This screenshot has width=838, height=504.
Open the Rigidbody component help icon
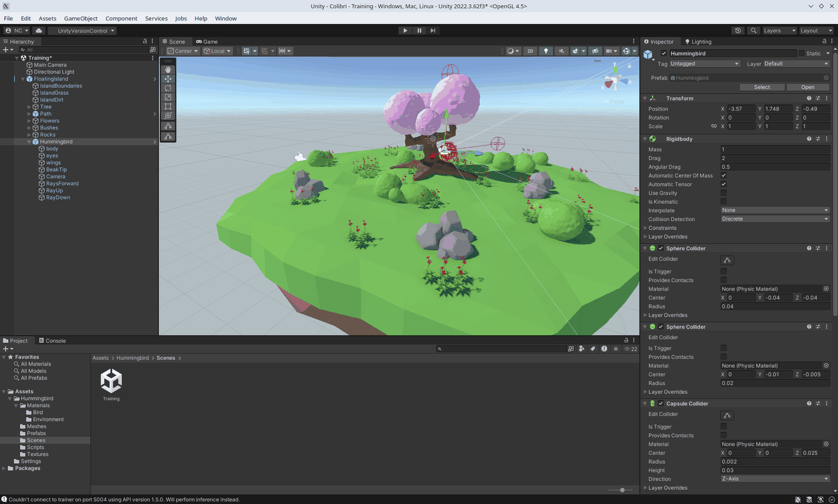click(809, 139)
